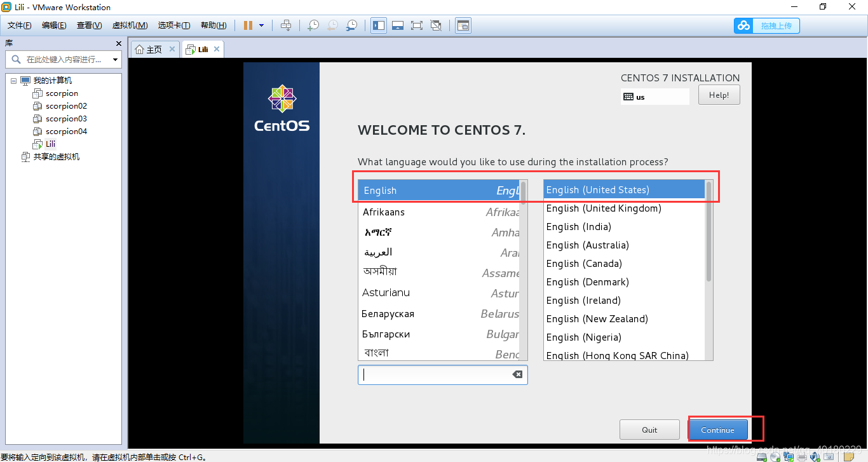The image size is (868, 462).
Task: Toggle the console view icon
Action: 463,25
